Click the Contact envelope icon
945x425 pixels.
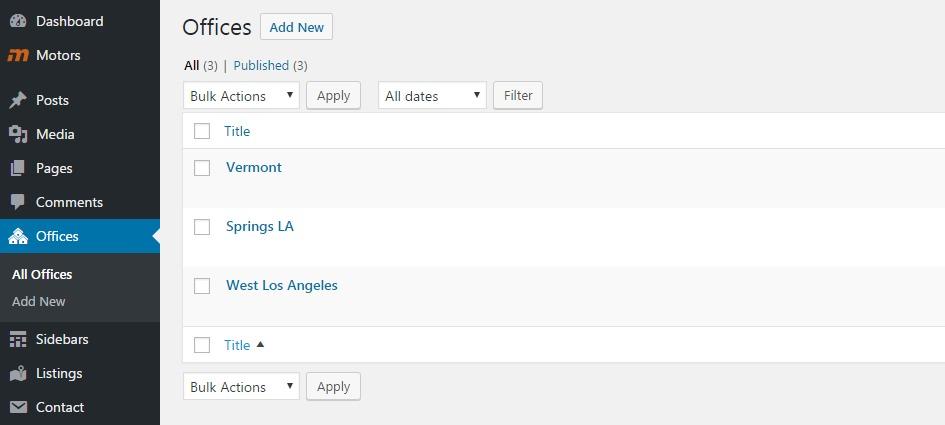tap(18, 407)
